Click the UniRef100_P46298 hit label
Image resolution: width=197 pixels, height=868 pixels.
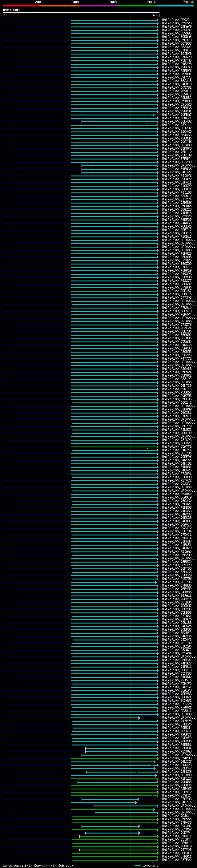176,64
